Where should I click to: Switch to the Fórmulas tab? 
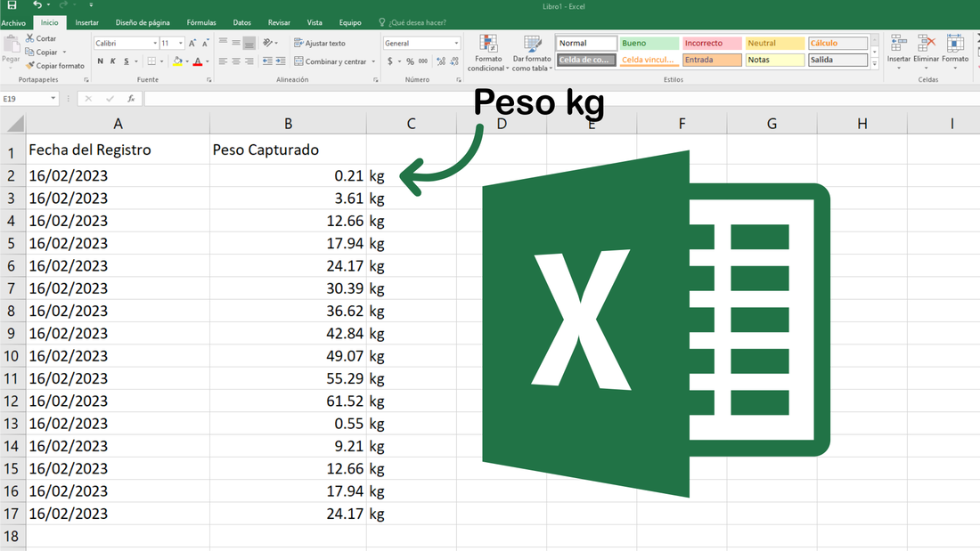(x=201, y=22)
